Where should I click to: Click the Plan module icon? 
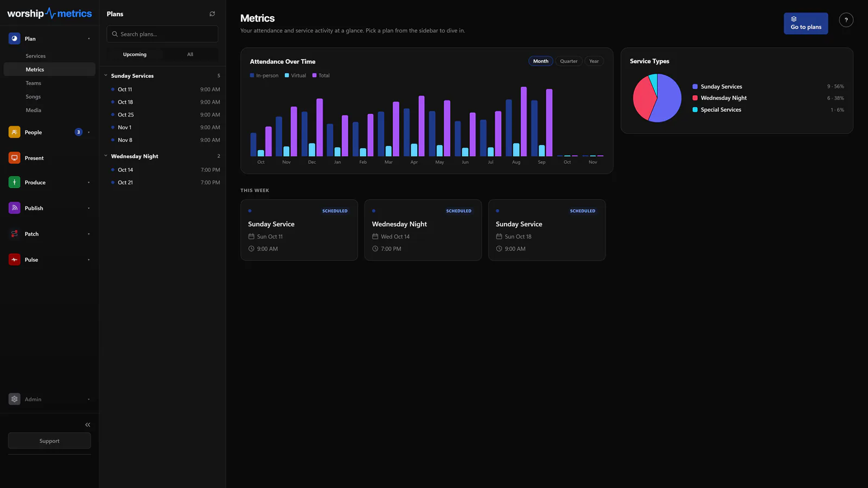pyautogui.click(x=15, y=38)
